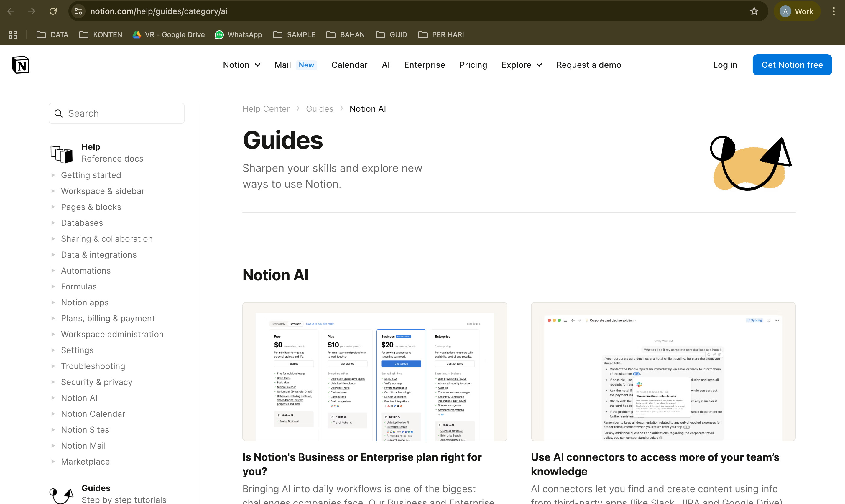Click Guides Step by step tutorials heading

click(x=124, y=494)
